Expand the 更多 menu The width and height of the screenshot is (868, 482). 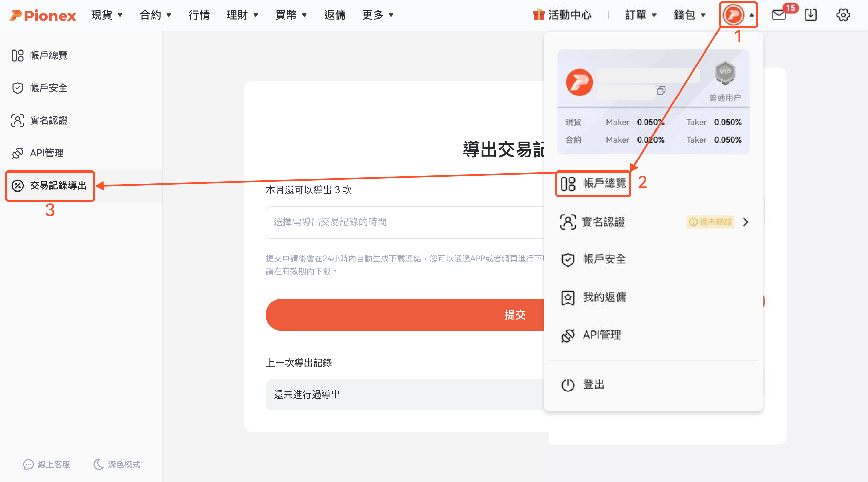click(x=378, y=15)
